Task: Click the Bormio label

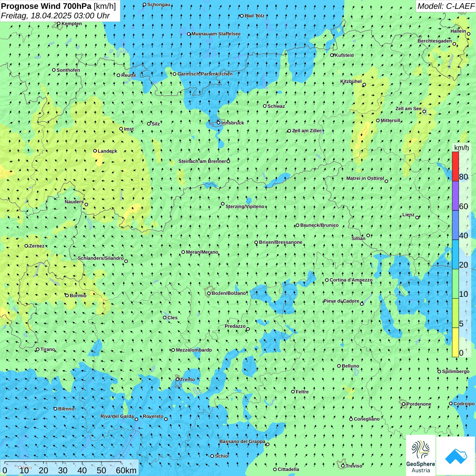Action: click(x=78, y=295)
